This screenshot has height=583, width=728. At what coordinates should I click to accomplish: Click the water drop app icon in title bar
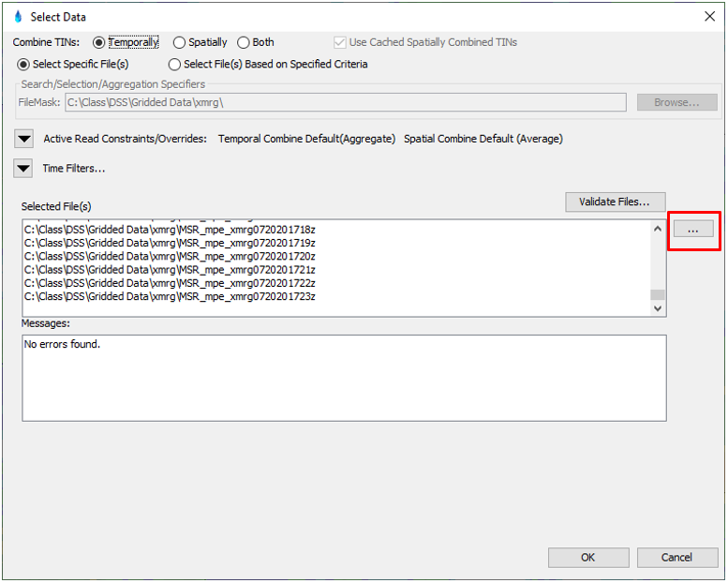coord(18,17)
